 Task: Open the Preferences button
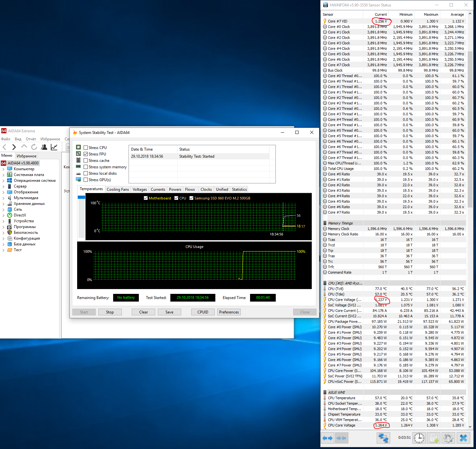pyautogui.click(x=229, y=312)
